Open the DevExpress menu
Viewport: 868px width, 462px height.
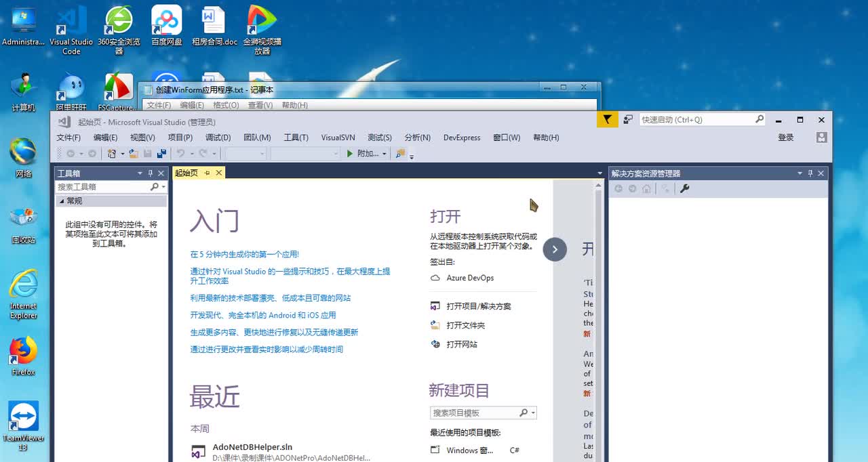coord(462,138)
